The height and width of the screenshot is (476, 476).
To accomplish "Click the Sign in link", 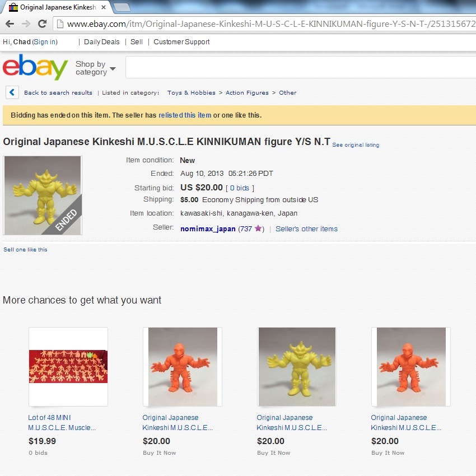I will pyautogui.click(x=45, y=42).
